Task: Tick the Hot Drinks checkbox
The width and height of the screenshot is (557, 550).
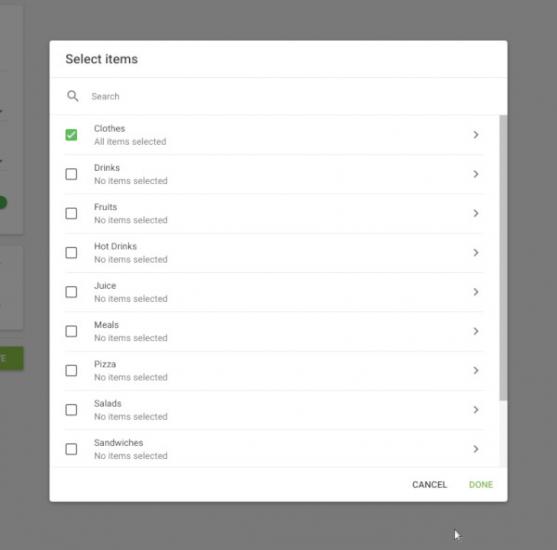Action: [71, 253]
